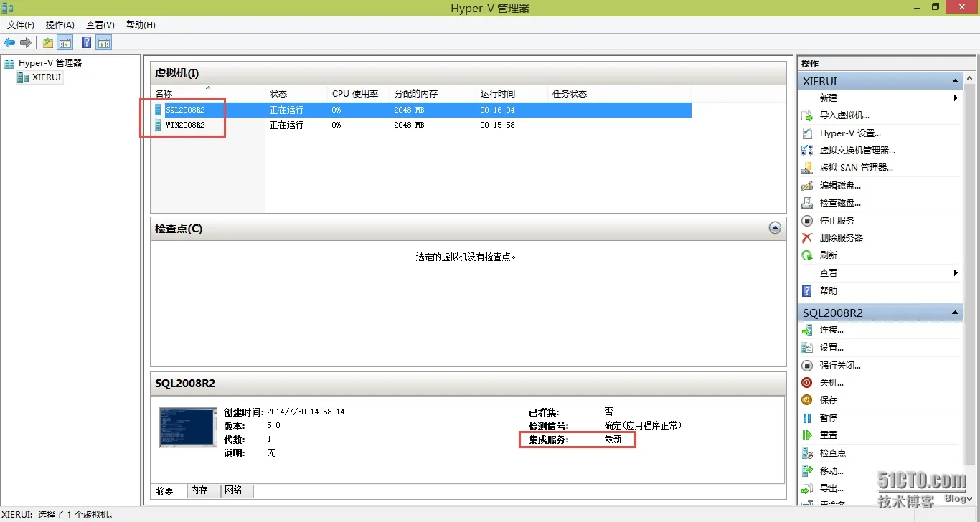Click the 暂停 pause icon
The width and height of the screenshot is (980, 522).
pyautogui.click(x=807, y=418)
